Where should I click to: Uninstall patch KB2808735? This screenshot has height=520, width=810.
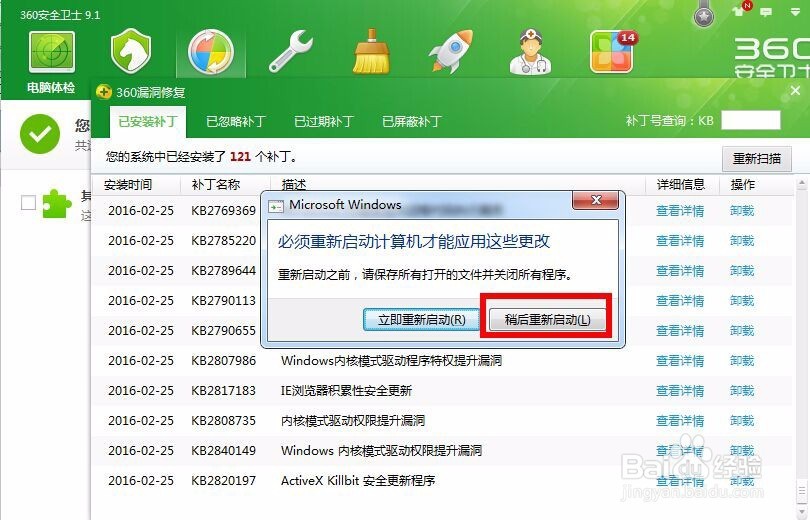click(x=742, y=420)
